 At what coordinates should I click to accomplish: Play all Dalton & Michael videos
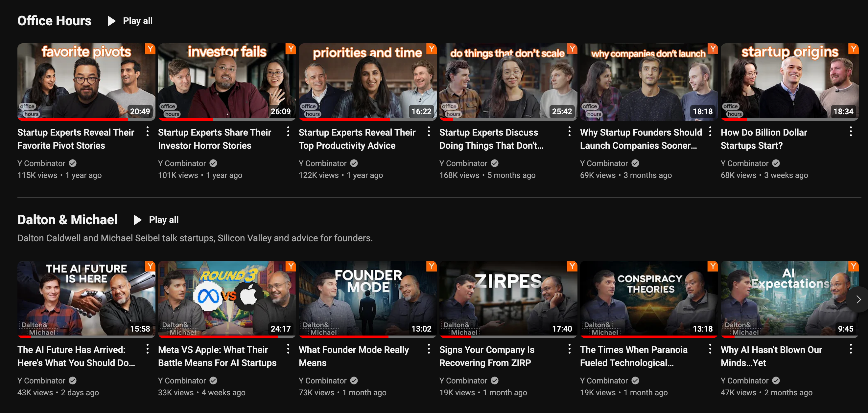[x=157, y=220]
